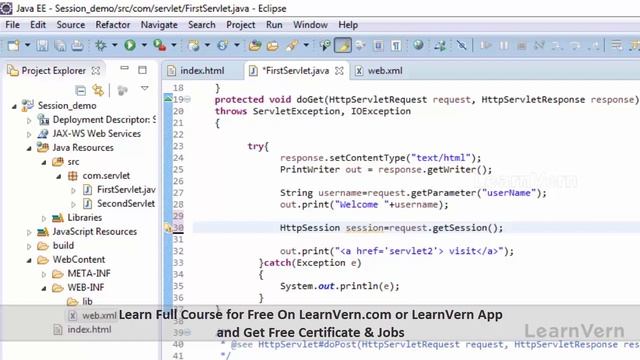The width and height of the screenshot is (640, 360).
Task: Toggle Mark Occurrences highlighter button
Action: [x=342, y=45]
